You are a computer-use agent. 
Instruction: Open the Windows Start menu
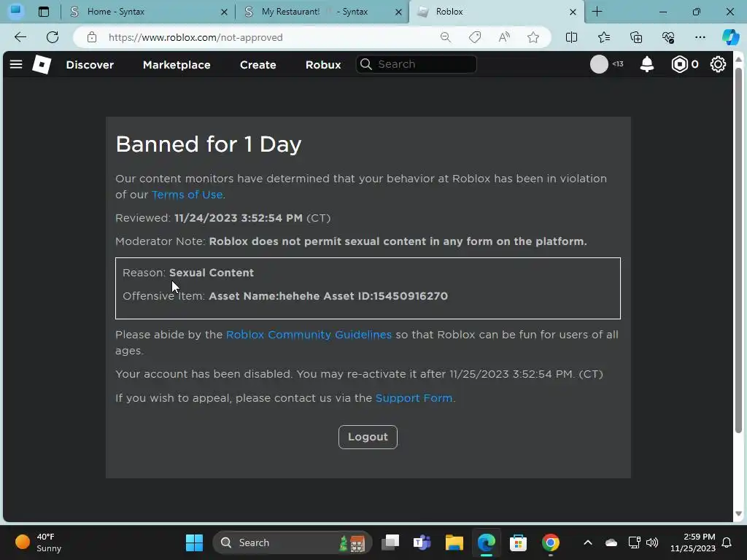click(194, 542)
